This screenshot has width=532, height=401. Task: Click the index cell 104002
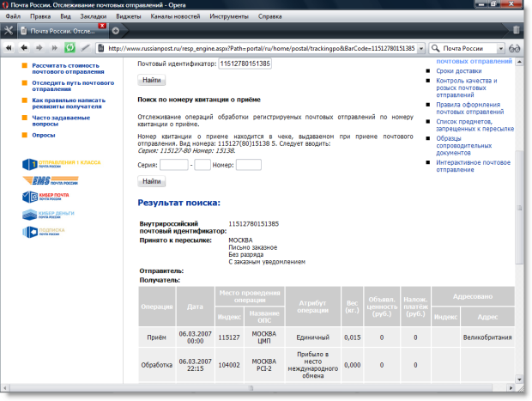coord(229,365)
